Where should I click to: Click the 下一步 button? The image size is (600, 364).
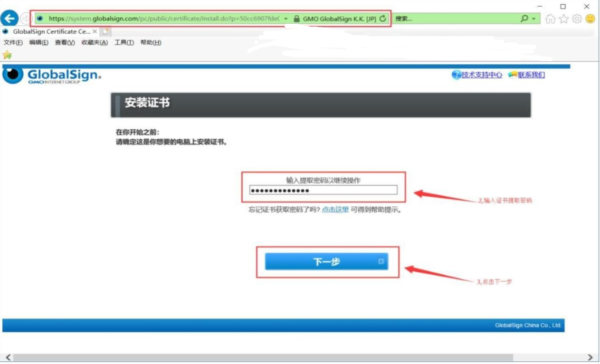coord(327,262)
